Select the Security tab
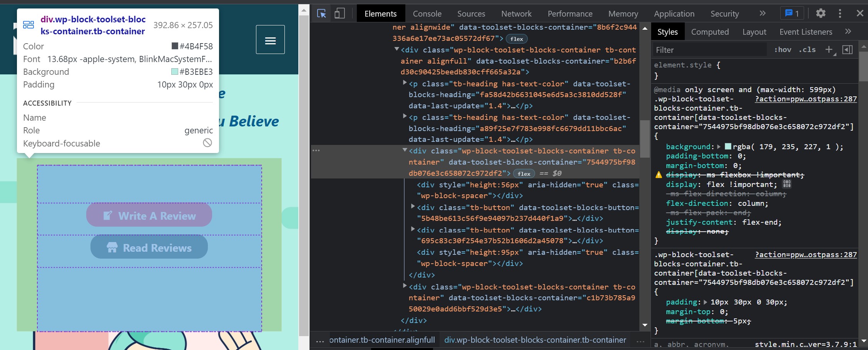This screenshot has height=350, width=868. point(724,14)
